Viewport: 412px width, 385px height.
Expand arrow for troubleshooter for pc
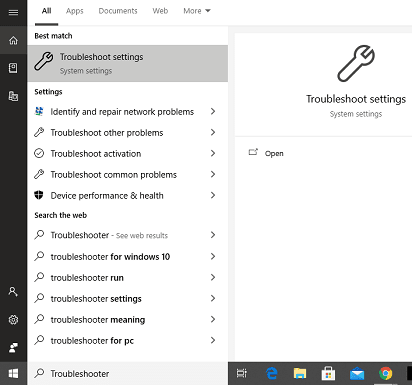tap(213, 340)
